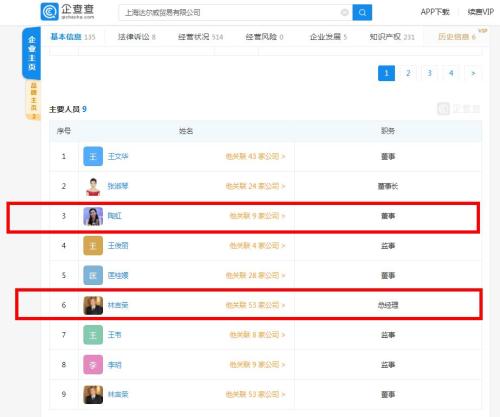Go to pagination page 3
Screen dimensions: 500x417
(430, 73)
